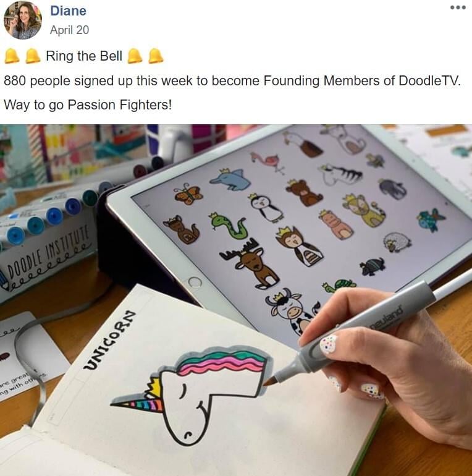Click the pink flamingo doodle
The width and height of the screenshot is (472, 476).
coord(269,162)
